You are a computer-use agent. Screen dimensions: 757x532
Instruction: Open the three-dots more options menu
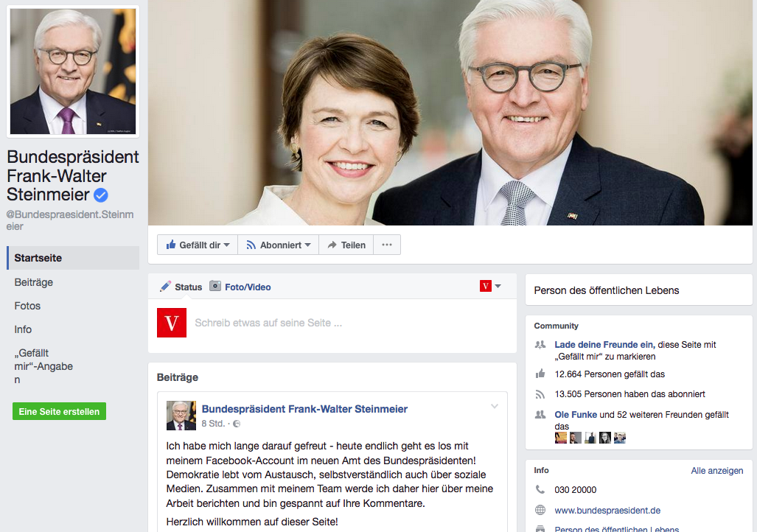click(387, 245)
